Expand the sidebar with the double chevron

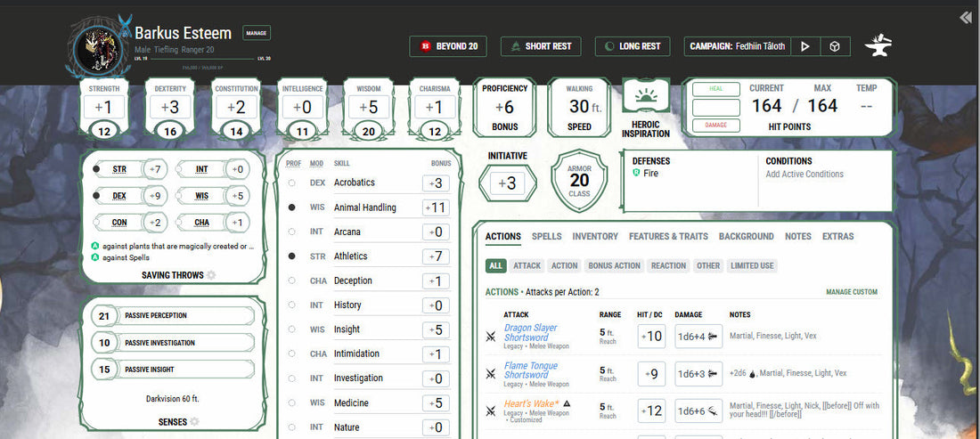click(965, 18)
